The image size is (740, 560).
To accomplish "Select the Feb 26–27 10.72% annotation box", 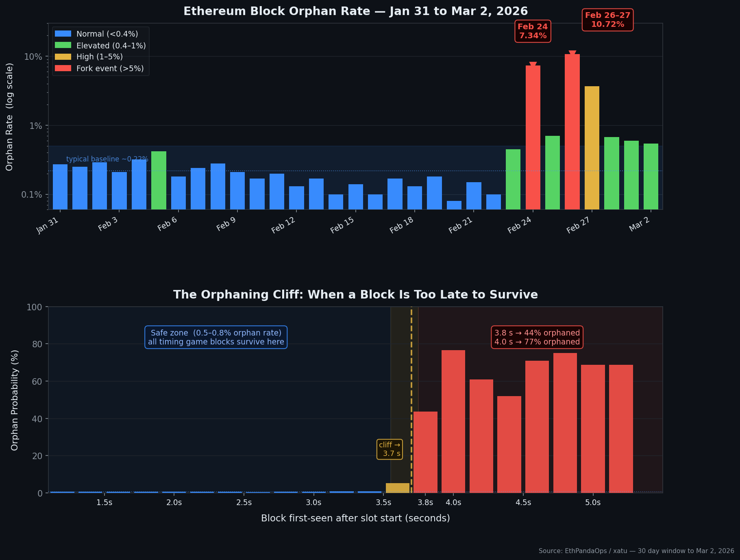I will coord(607,20).
